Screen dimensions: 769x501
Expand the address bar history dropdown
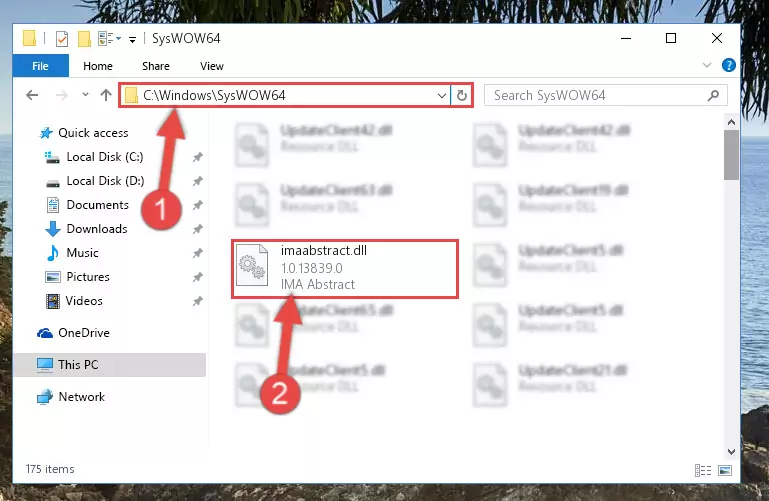441,95
